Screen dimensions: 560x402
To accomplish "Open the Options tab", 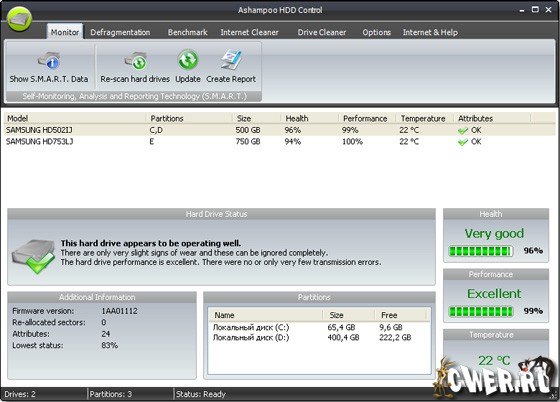I will click(376, 32).
